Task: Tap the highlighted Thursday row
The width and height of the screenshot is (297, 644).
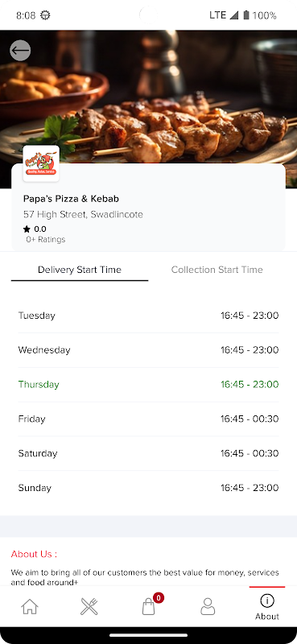Action: pyautogui.click(x=148, y=385)
